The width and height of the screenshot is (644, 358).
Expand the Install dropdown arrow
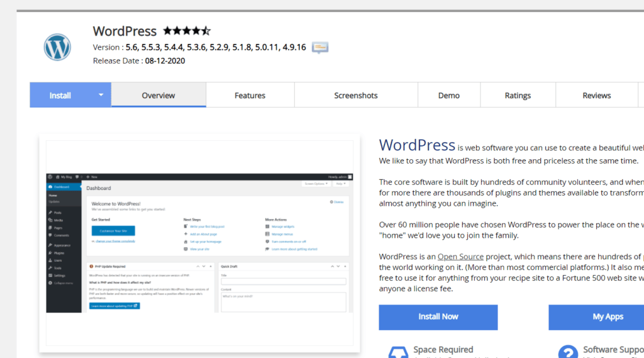point(101,95)
